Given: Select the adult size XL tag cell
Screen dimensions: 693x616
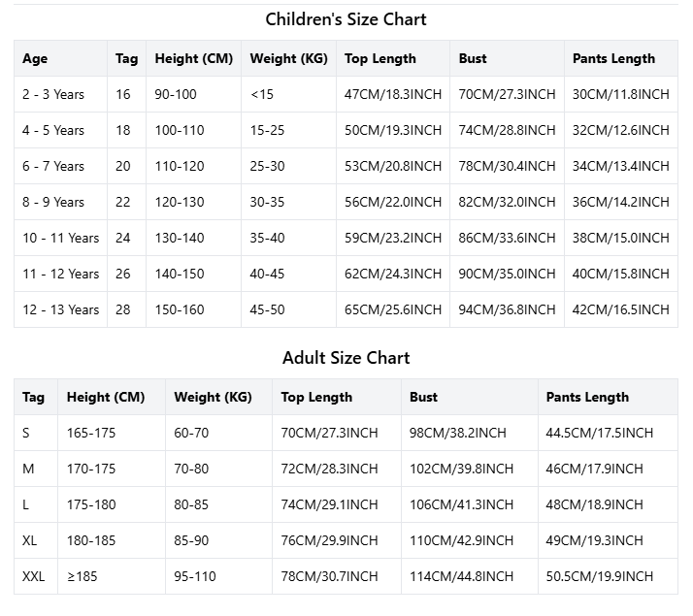Looking at the screenshot, I should 30,541.
